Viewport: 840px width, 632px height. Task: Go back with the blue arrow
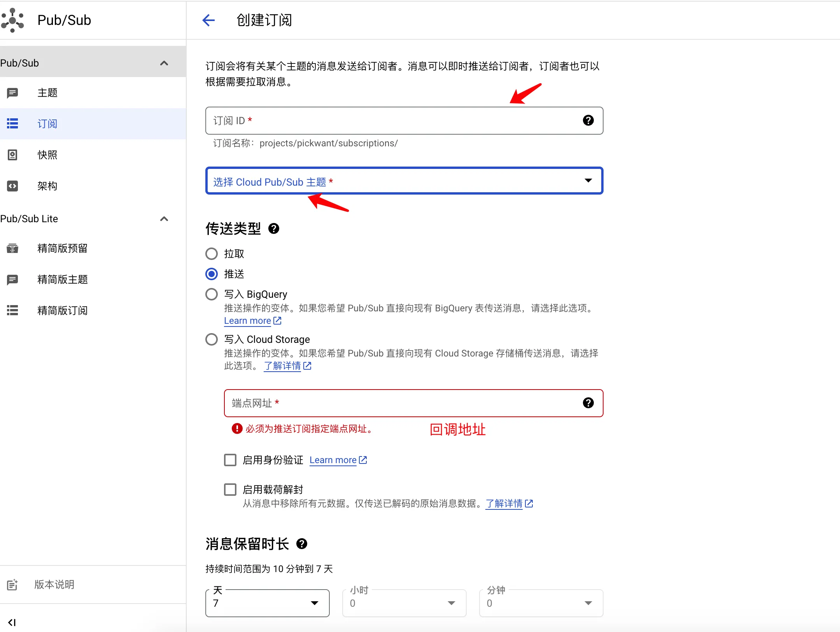209,20
